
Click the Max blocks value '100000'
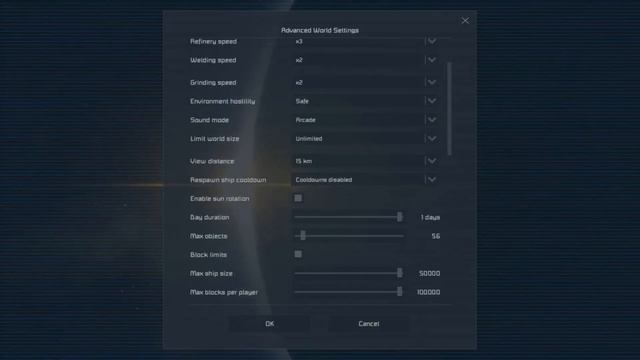pos(428,292)
